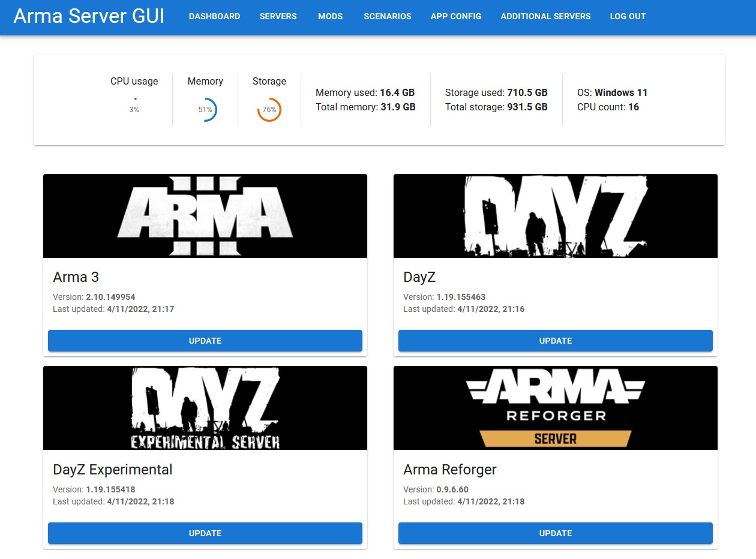The height and width of the screenshot is (559, 756).
Task: Click version 0.9.6.60 text
Action: click(452, 489)
